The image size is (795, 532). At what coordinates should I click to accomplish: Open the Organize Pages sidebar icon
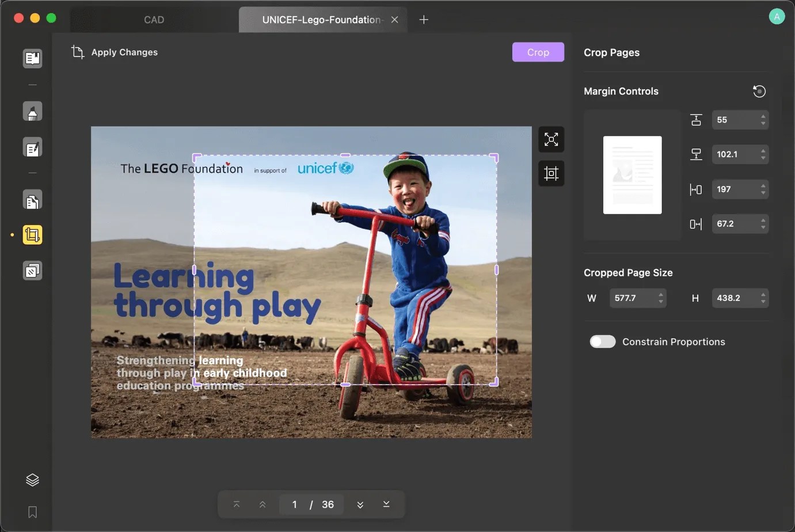coord(32,200)
